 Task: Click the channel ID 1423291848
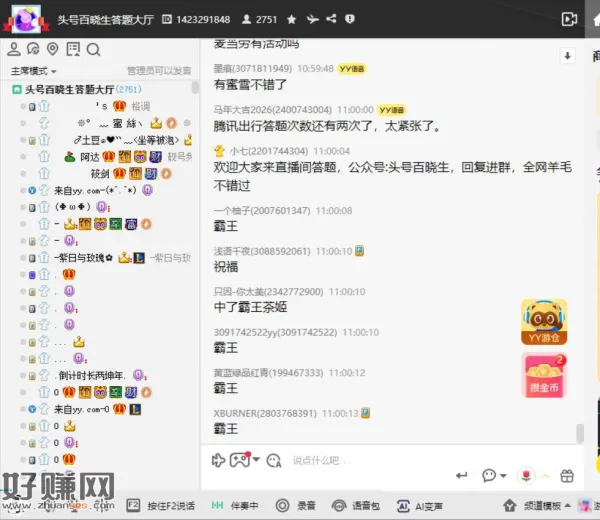pos(203,20)
